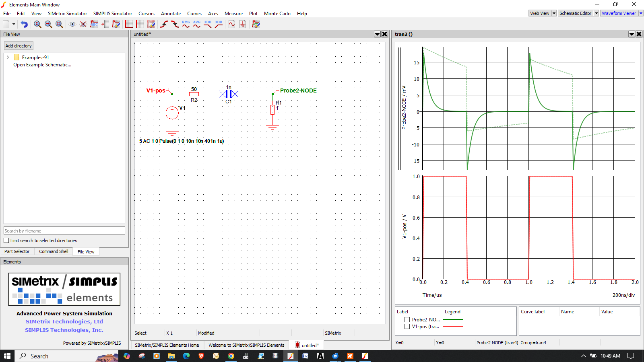Click the Waveform Viewer button
This screenshot has width=644, height=362.
[619, 13]
